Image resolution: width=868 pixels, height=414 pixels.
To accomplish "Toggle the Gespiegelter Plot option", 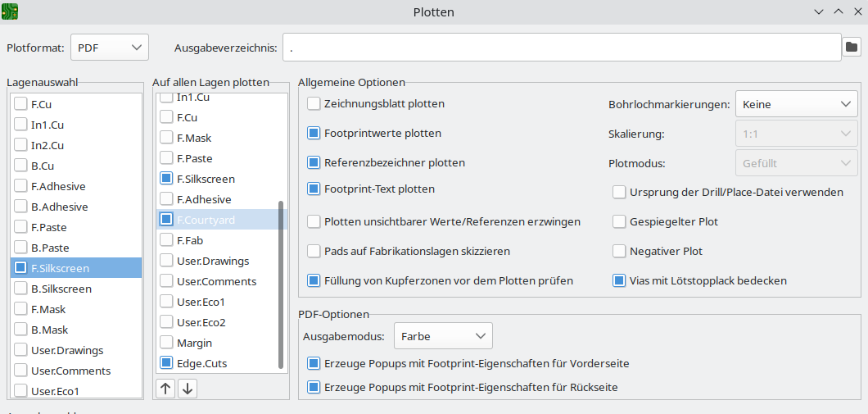I will [619, 221].
